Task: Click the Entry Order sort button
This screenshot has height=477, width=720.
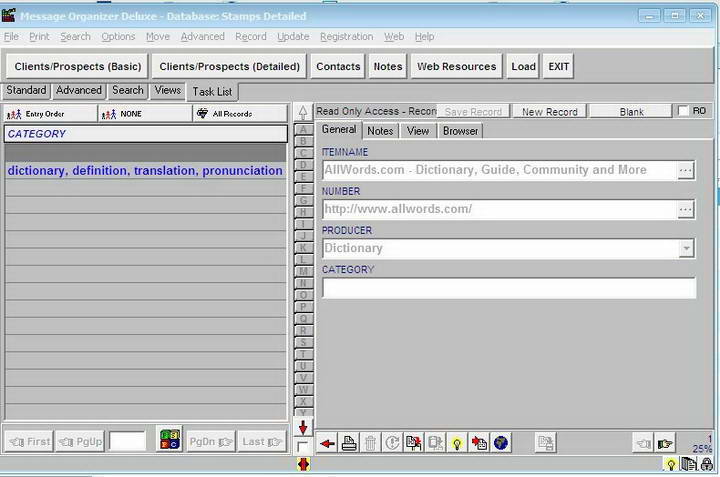Action: click(x=50, y=114)
